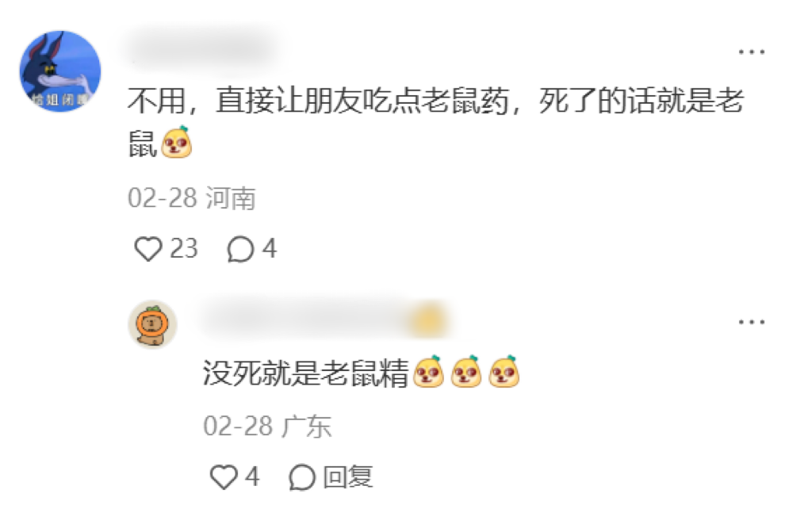
Task: Click the 23 like count
Action: 184,248
